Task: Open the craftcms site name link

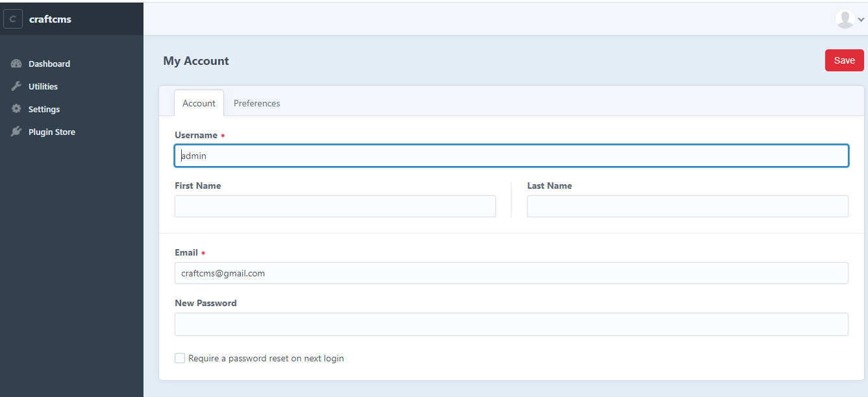Action: (50, 19)
